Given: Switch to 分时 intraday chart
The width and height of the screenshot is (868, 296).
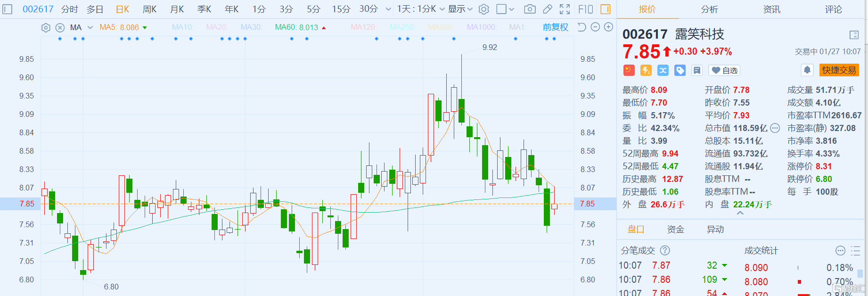Looking at the screenshot, I should pyautogui.click(x=70, y=9).
